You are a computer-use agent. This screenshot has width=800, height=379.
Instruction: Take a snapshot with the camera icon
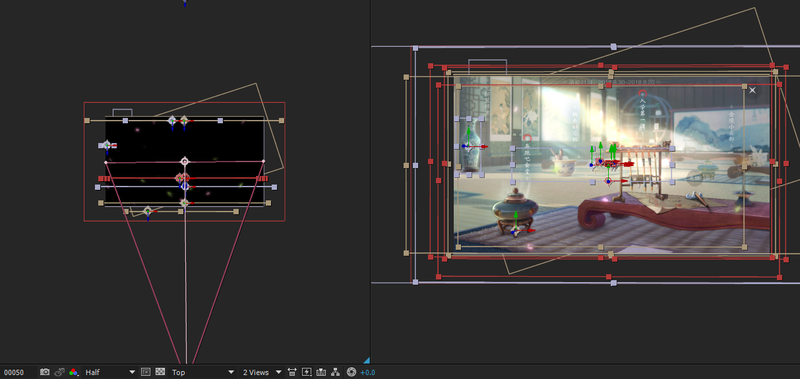click(x=45, y=372)
